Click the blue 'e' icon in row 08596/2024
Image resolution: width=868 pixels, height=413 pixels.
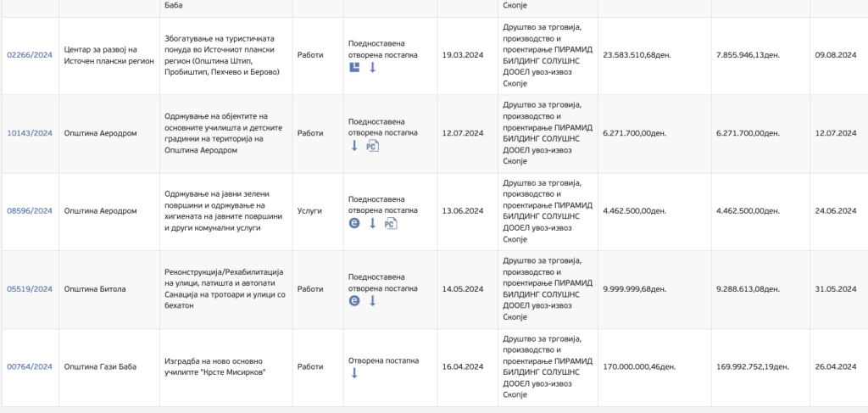[354, 223]
